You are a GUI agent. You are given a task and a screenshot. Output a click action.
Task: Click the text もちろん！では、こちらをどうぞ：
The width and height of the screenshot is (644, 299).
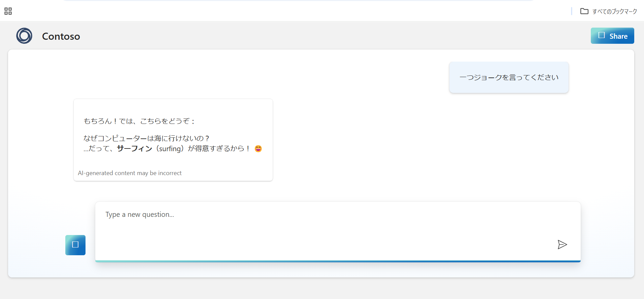[139, 121]
